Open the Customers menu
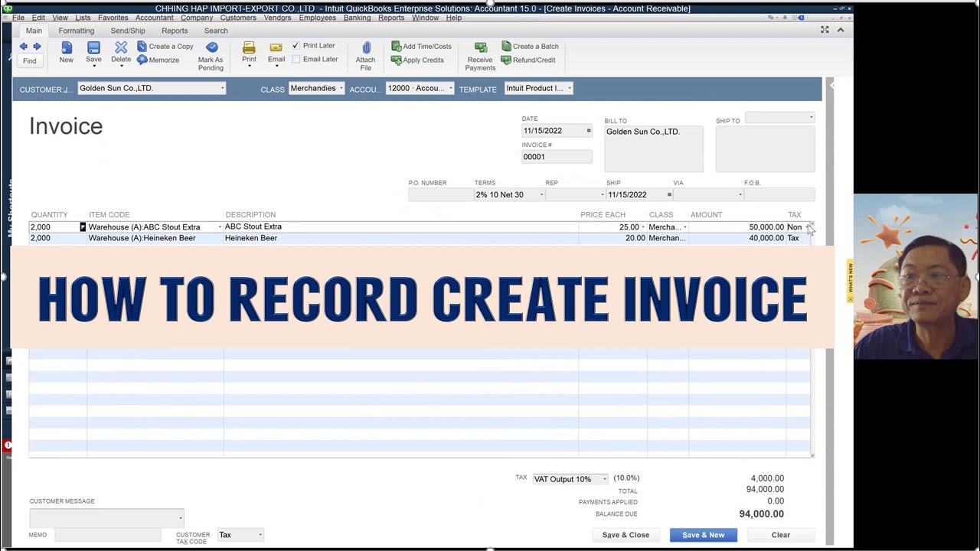 238,18
